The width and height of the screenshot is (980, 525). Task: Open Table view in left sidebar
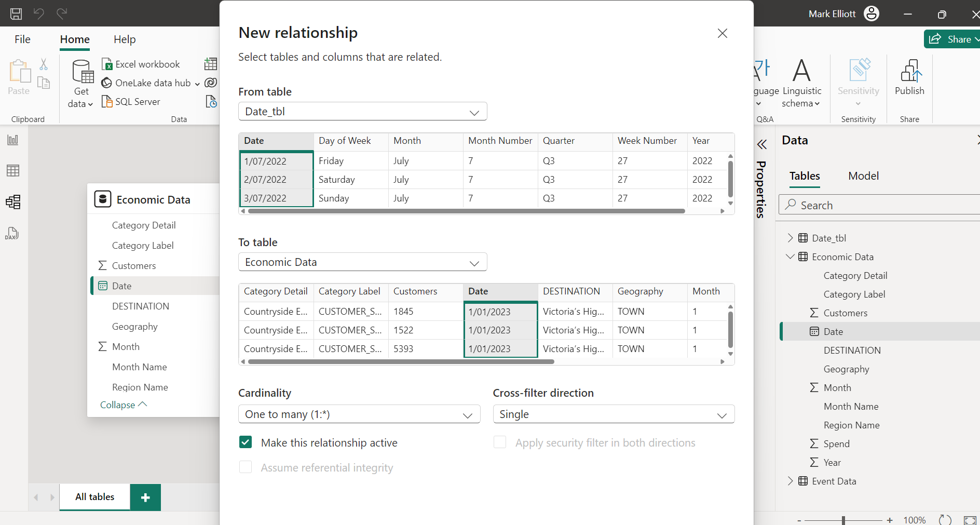13,170
